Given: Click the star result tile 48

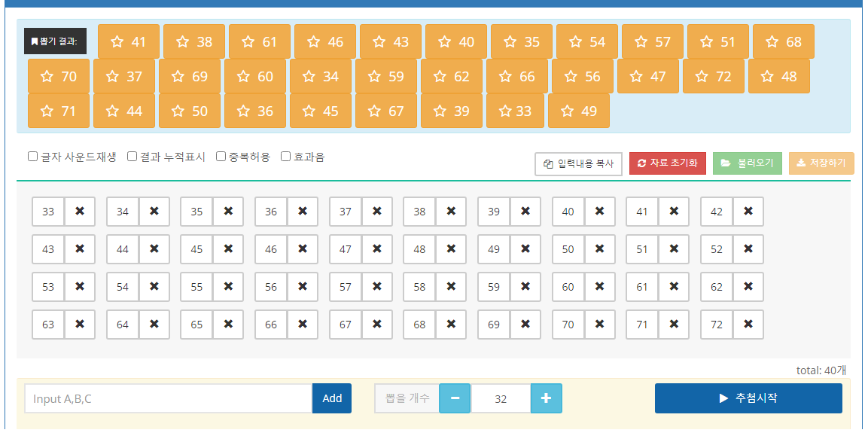Looking at the screenshot, I should 779,77.
